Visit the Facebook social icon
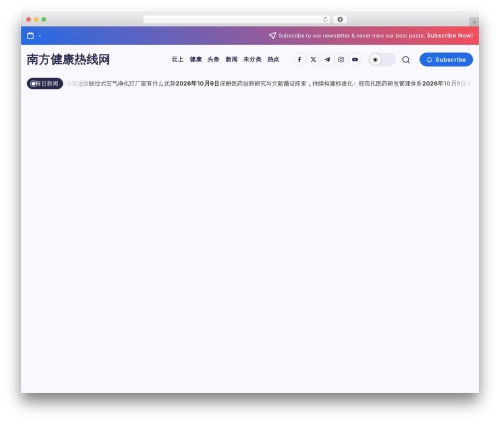500x423 pixels. coord(299,60)
